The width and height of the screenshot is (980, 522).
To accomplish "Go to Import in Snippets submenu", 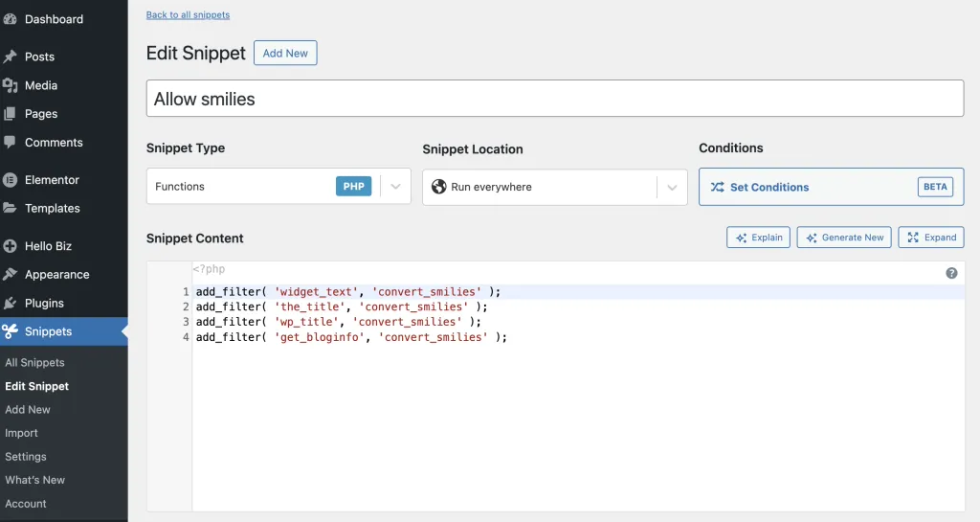I will pyautogui.click(x=21, y=433).
